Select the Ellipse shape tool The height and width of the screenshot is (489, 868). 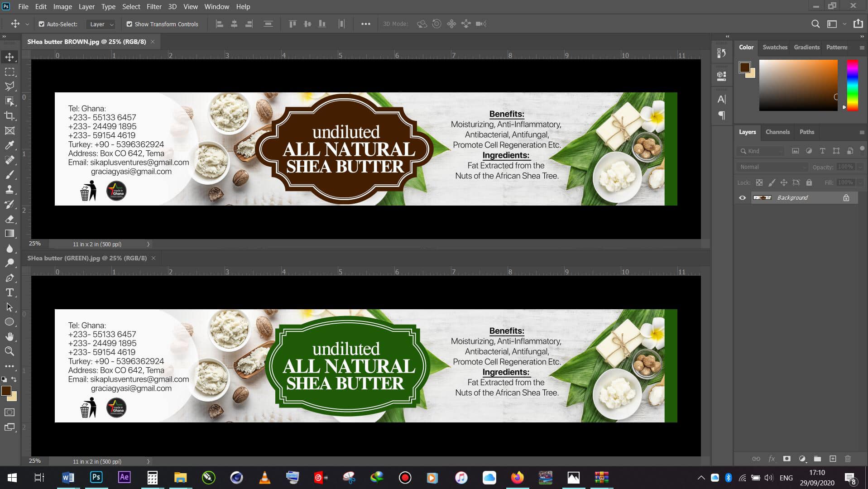[x=10, y=322]
